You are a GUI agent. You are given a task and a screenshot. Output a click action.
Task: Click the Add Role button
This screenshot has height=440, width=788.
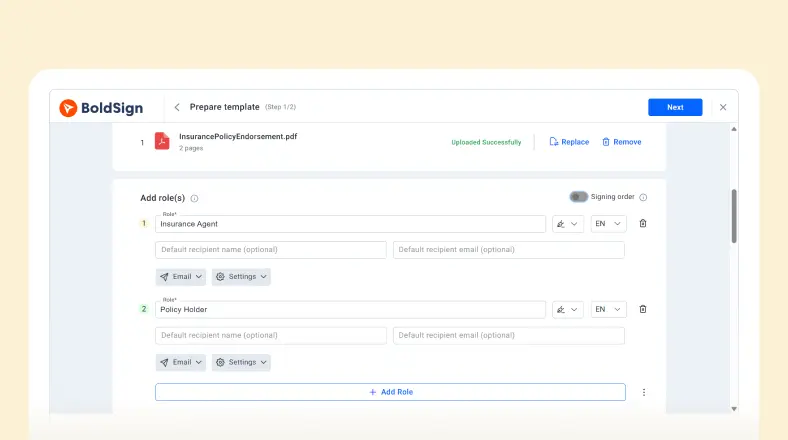point(390,392)
